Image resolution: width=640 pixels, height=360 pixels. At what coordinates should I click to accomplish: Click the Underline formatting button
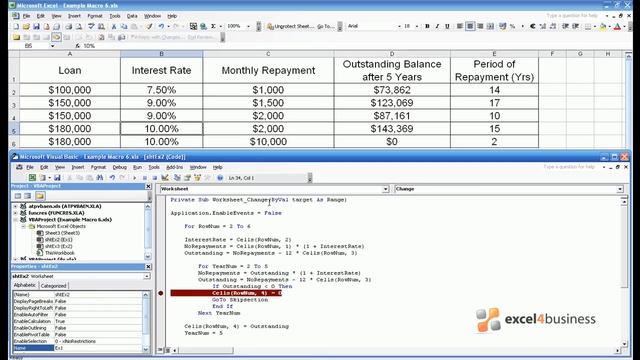(447, 26)
